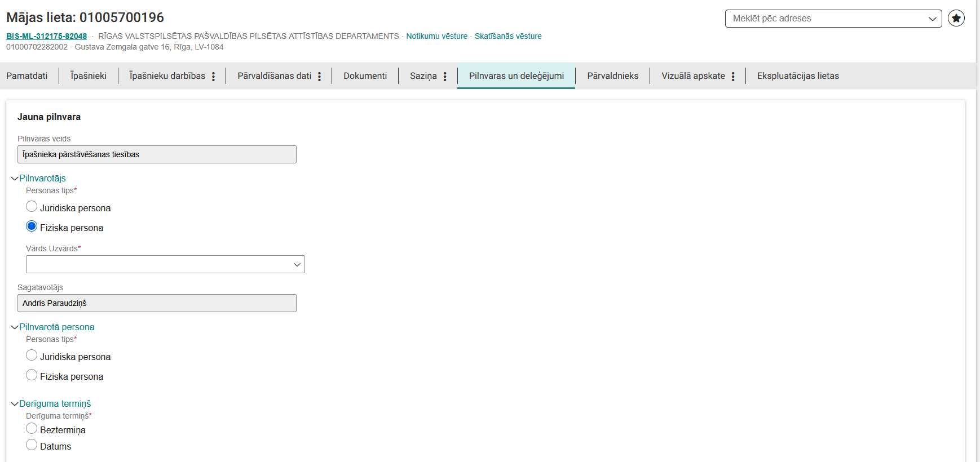Open the Vārds Uzvārds dropdown
The height and width of the screenshot is (462, 980).
click(x=165, y=264)
